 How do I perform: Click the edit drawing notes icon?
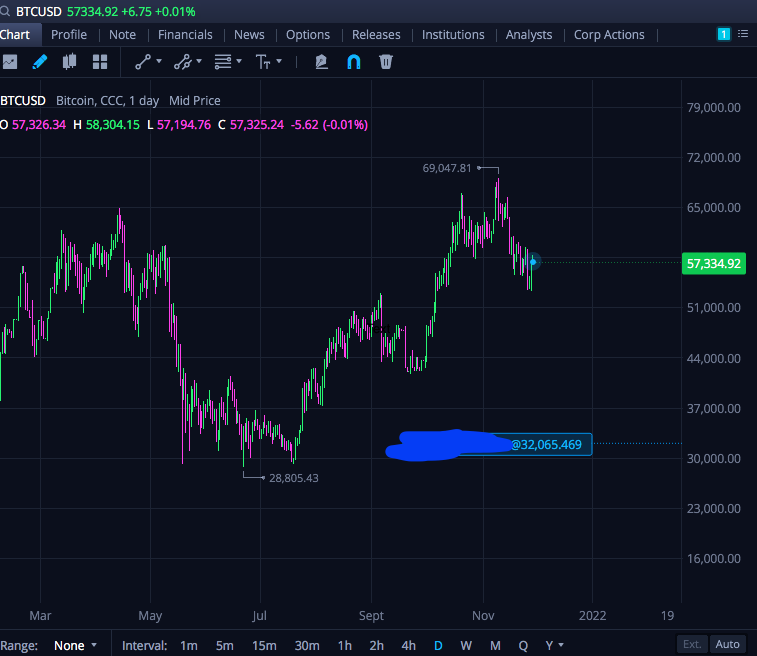tap(322, 62)
